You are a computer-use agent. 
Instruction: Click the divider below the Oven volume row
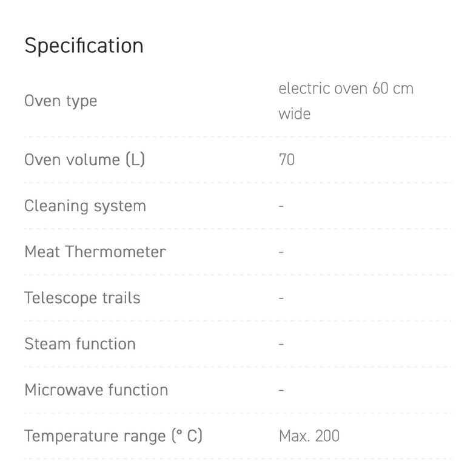[x=238, y=183]
